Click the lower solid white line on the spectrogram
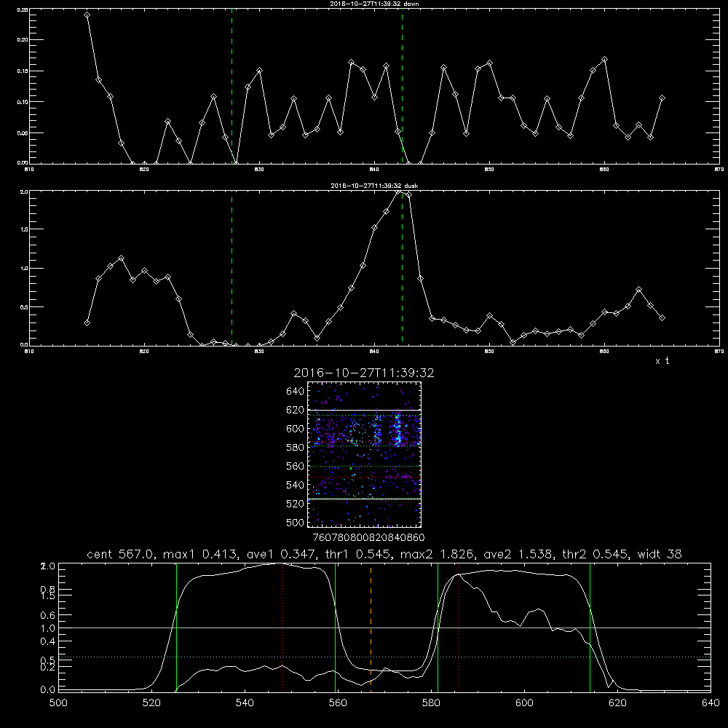Screen dimensions: 728x728 365,499
